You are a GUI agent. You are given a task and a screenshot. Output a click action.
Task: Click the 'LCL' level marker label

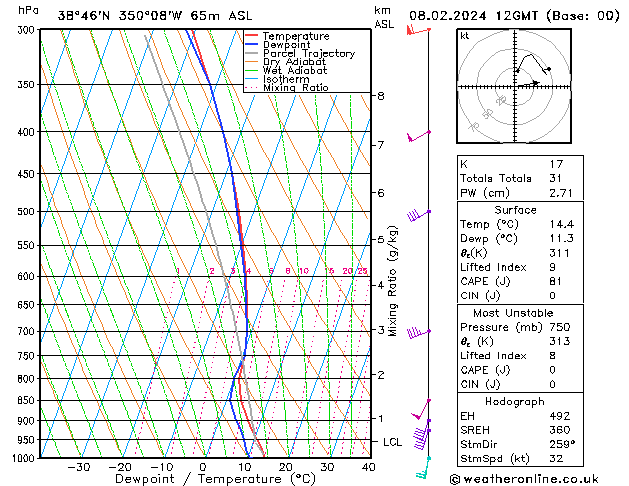tap(392, 442)
